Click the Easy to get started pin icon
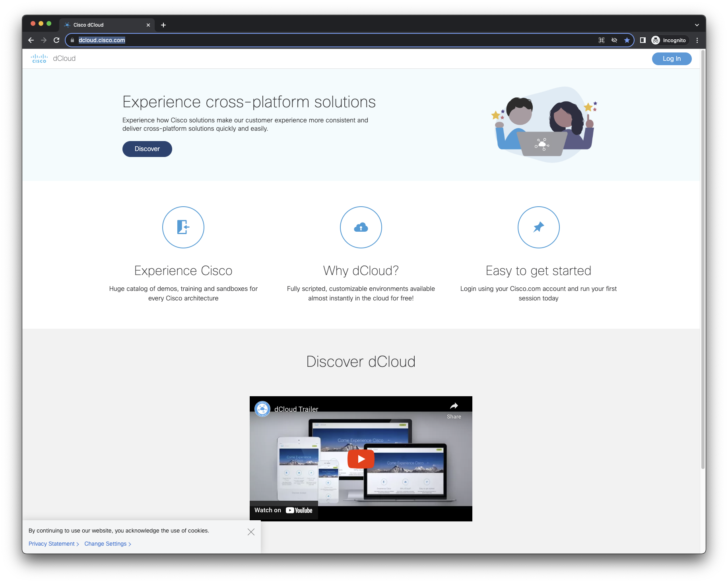The width and height of the screenshot is (728, 583). [x=539, y=227]
